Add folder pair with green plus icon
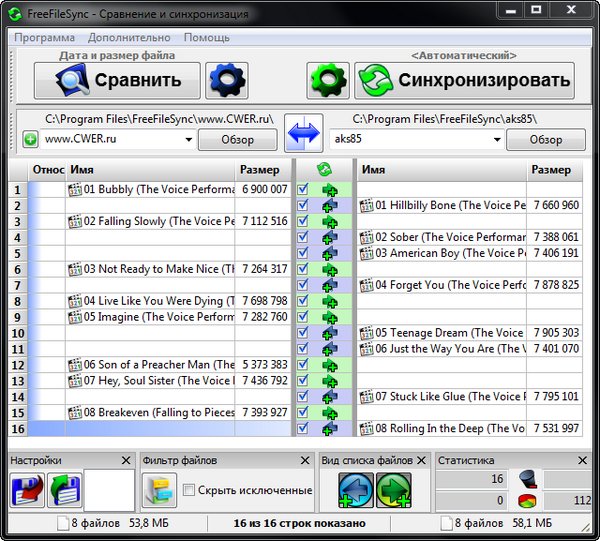Viewport: 600px width, 541px height. (x=30, y=139)
